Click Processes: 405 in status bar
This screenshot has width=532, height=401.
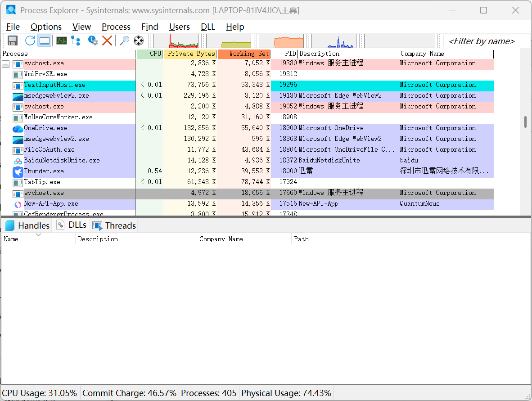point(209,393)
